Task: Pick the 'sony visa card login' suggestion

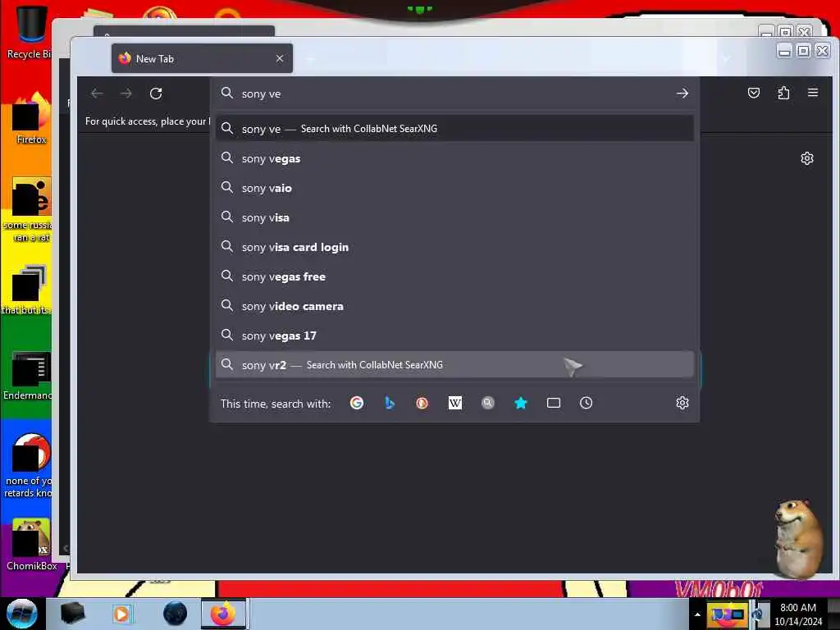Action: (454, 247)
